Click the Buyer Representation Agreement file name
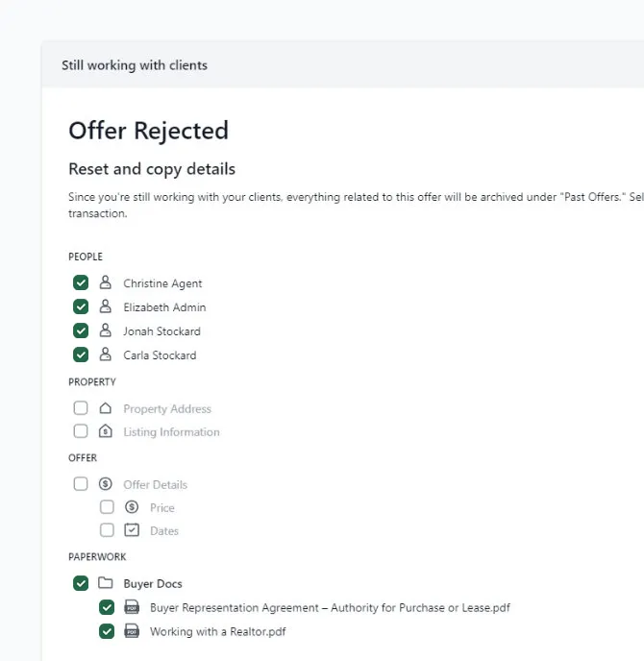The width and height of the screenshot is (644, 661). 330,607
